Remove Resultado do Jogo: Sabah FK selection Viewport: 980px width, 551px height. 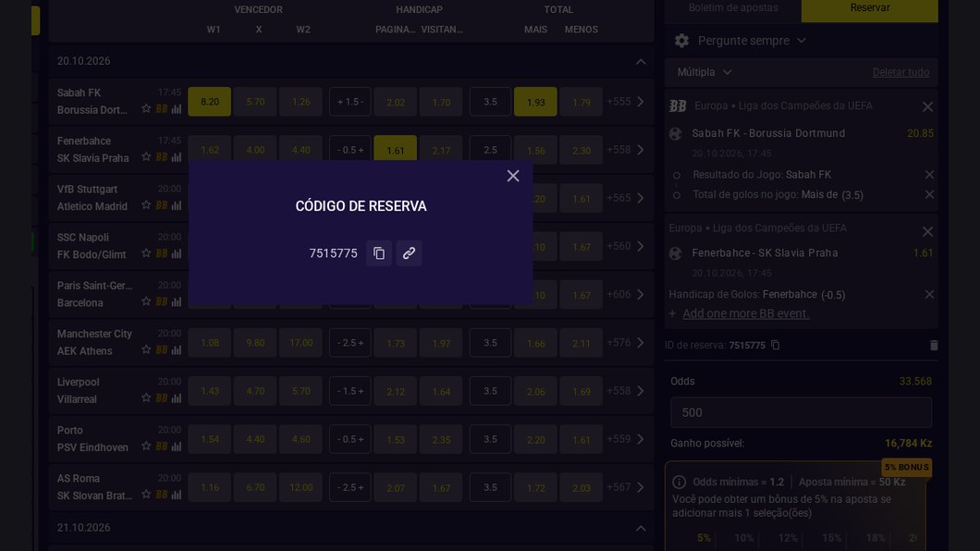(929, 175)
